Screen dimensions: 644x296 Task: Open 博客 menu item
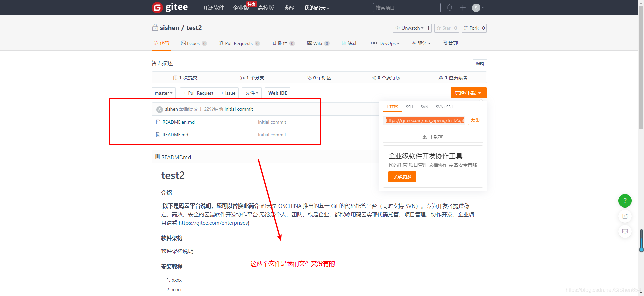click(x=288, y=8)
